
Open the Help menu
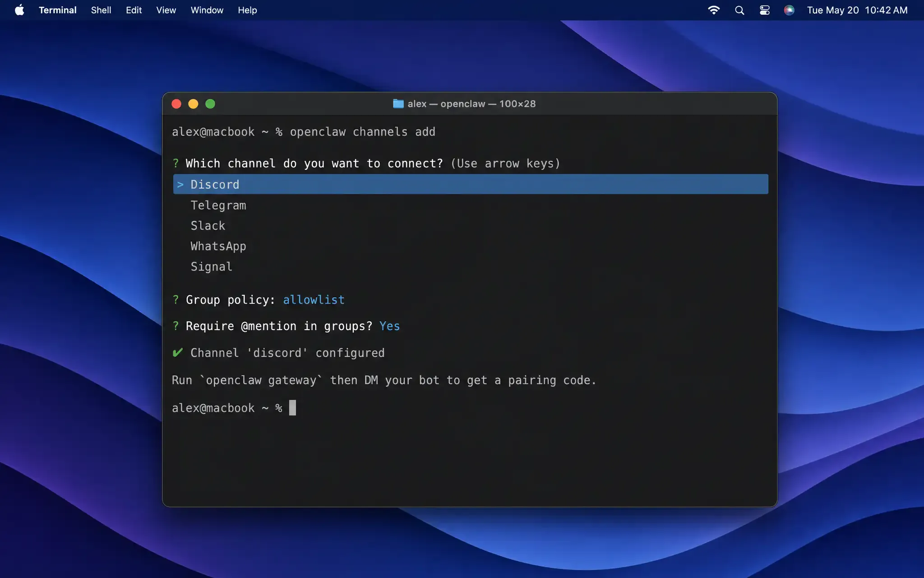click(247, 10)
